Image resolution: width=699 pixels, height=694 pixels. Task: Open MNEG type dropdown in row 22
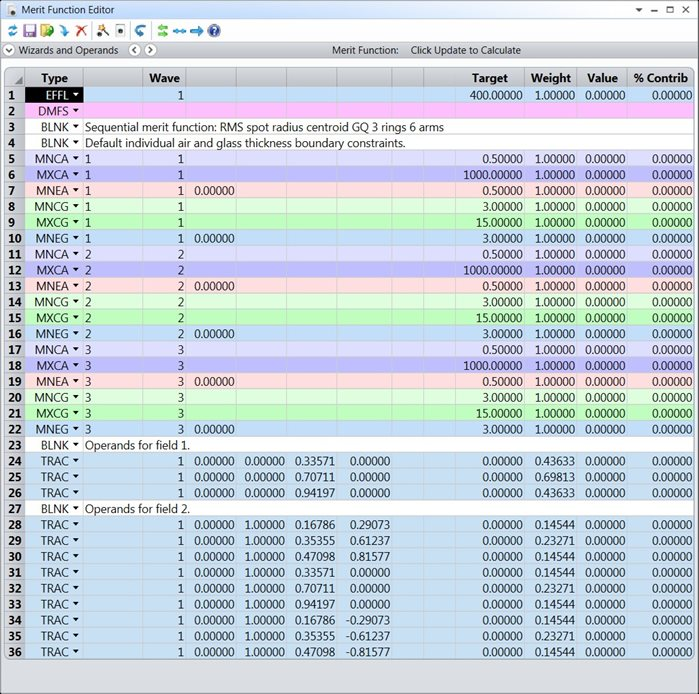point(76,429)
